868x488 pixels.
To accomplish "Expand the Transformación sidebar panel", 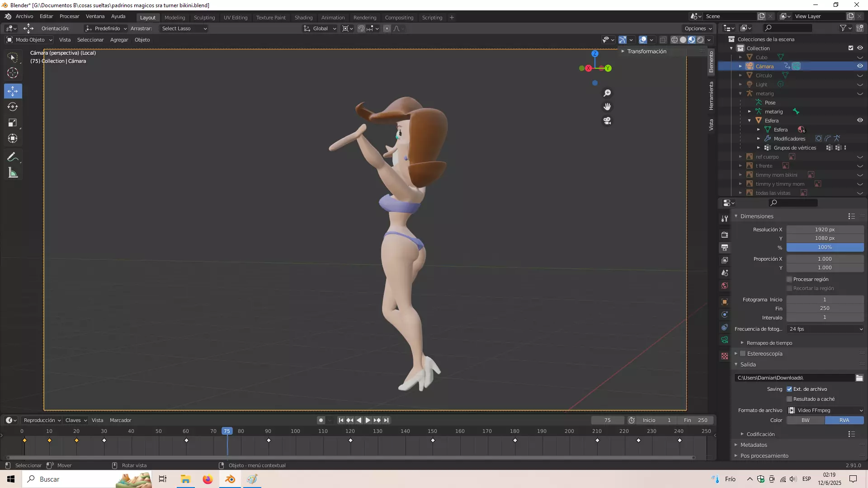I will [646, 52].
